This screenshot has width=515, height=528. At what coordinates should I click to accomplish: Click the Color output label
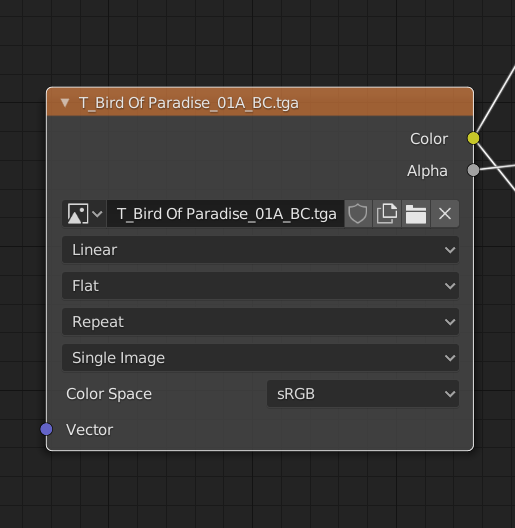click(429, 139)
